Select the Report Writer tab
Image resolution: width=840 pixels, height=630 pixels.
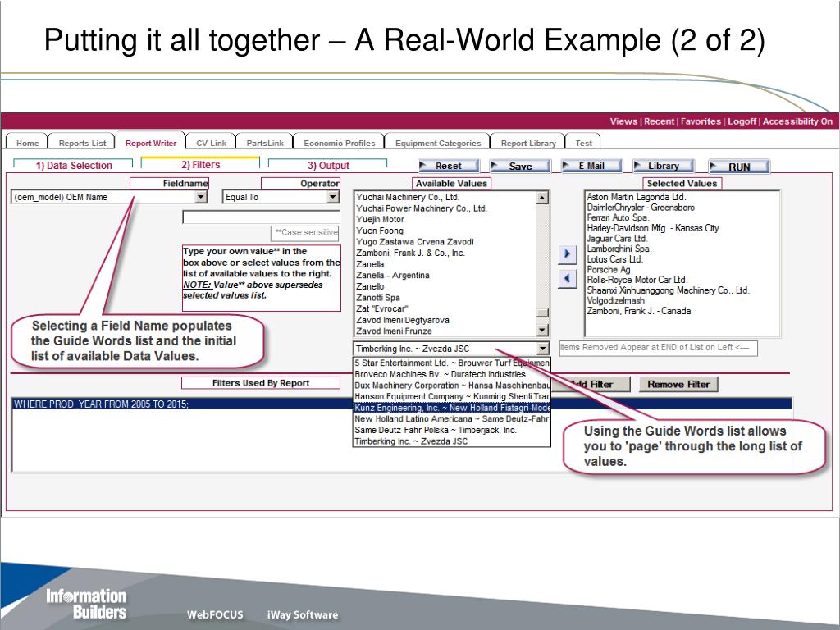(x=151, y=143)
